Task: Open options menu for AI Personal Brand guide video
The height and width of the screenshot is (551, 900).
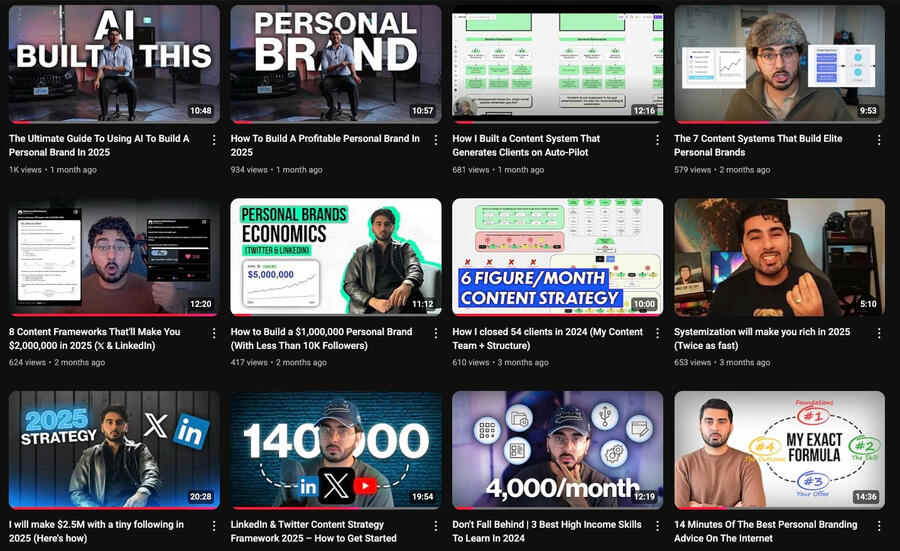Action: point(214,139)
